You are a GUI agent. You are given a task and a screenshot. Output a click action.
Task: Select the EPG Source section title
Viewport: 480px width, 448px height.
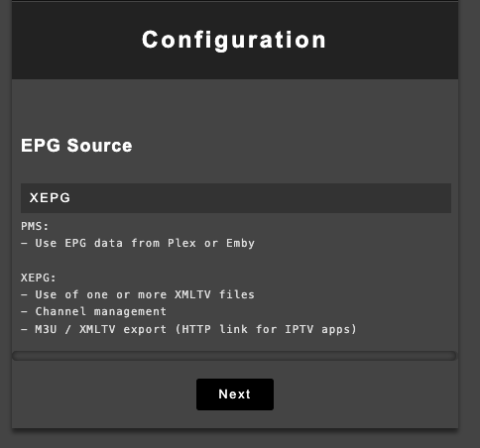(x=76, y=146)
